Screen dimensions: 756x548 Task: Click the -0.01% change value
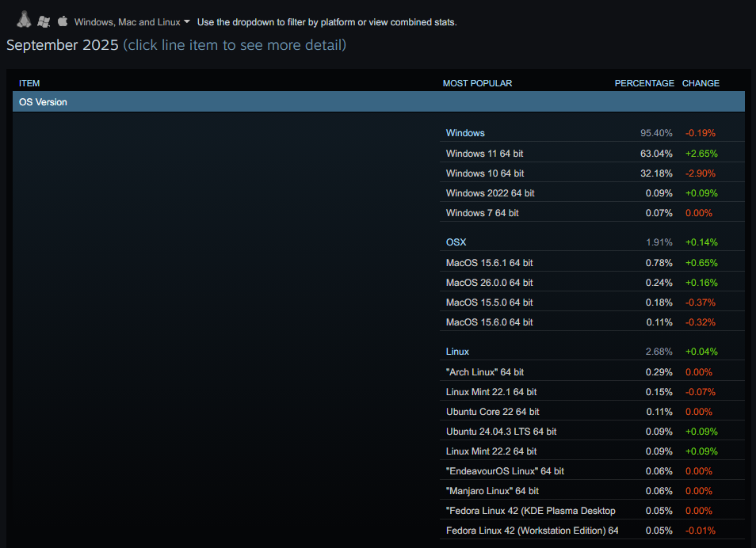(700, 530)
